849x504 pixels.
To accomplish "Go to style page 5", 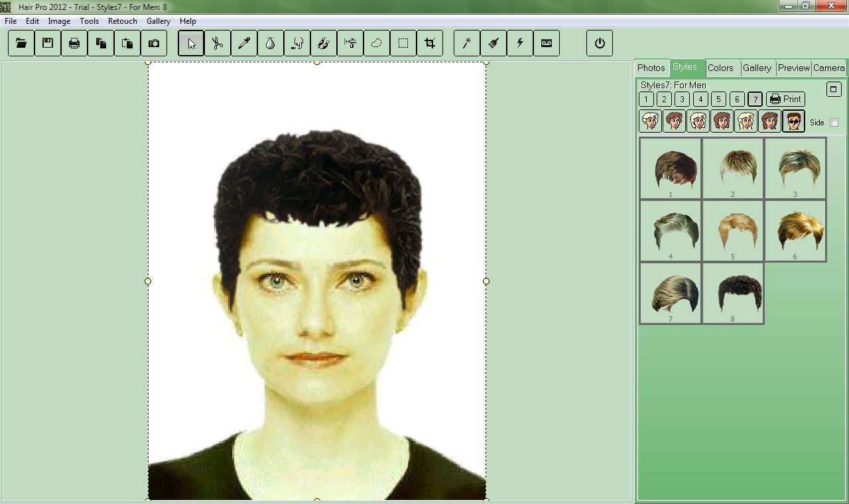I will pos(718,99).
